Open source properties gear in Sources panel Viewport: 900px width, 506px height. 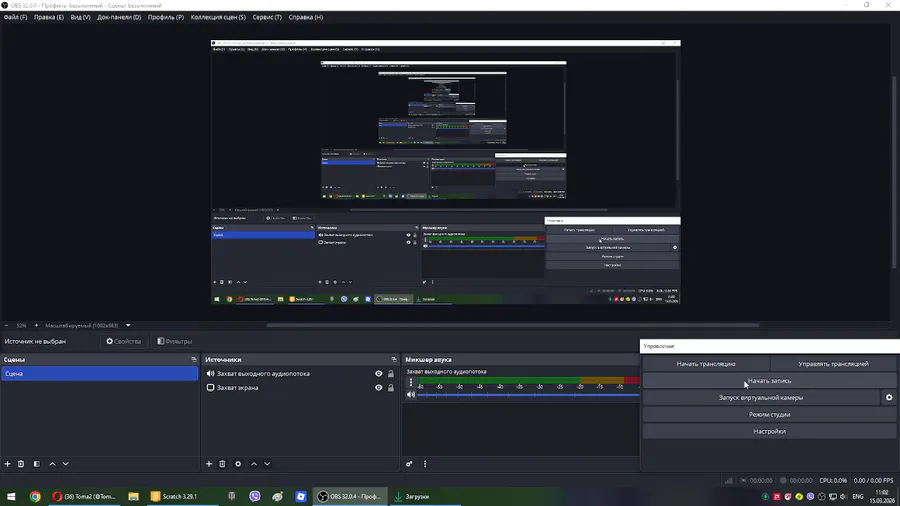point(238,464)
